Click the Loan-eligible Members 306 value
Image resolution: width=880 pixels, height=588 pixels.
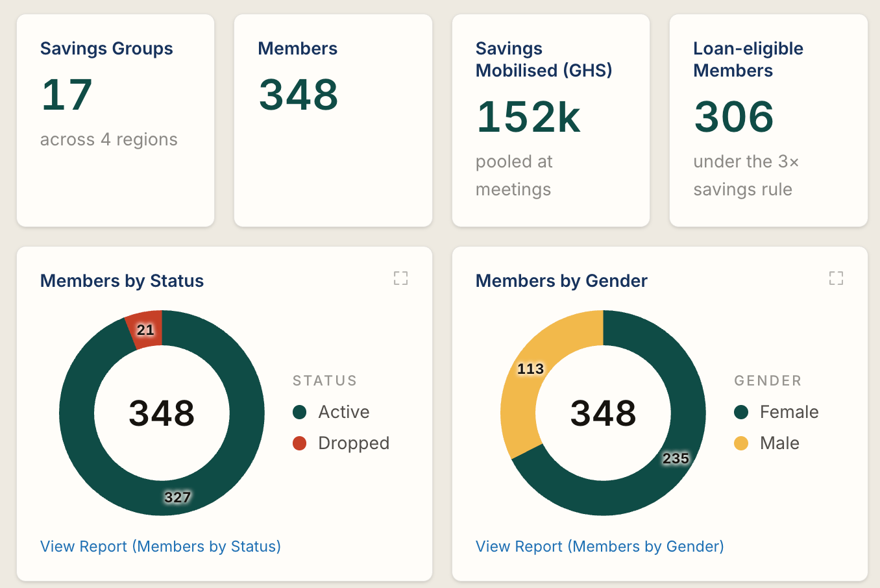coord(734,117)
